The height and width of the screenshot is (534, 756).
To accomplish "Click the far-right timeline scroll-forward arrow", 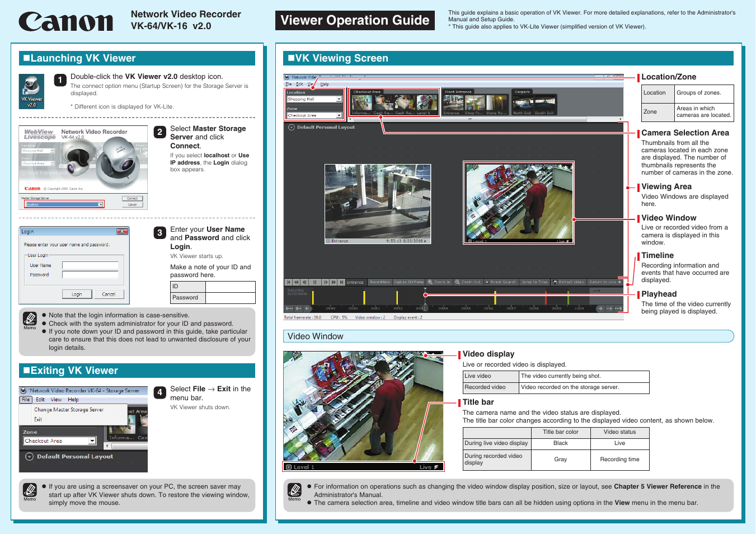I will [618, 308].
